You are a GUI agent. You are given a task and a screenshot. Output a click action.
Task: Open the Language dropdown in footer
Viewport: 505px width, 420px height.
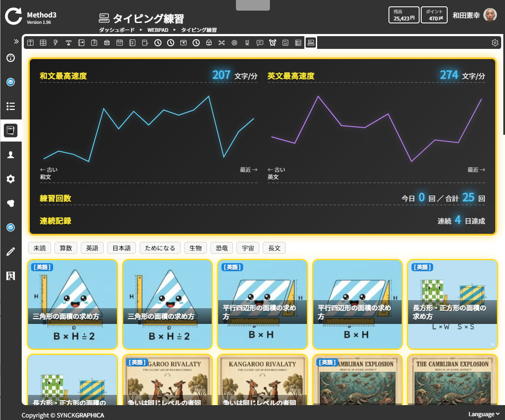[484, 414]
